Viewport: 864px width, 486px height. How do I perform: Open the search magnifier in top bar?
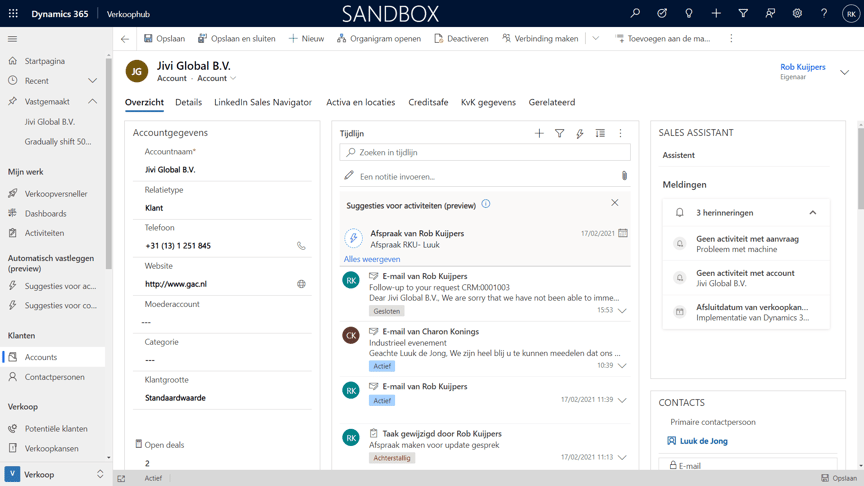[635, 13]
